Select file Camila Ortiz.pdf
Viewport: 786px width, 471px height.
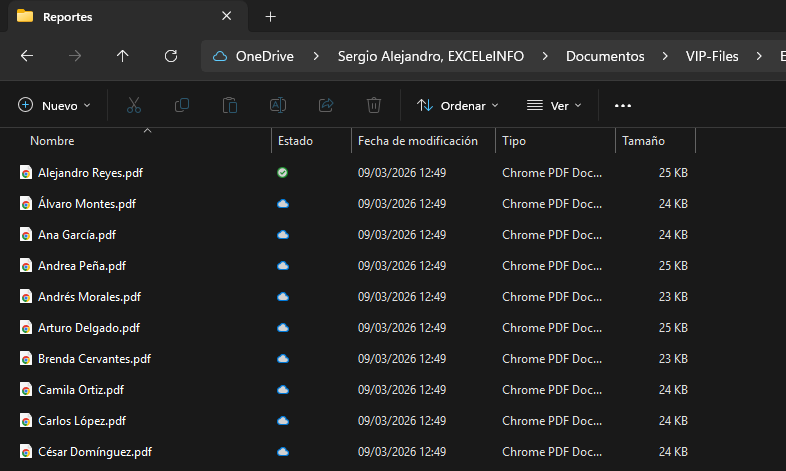tap(81, 390)
